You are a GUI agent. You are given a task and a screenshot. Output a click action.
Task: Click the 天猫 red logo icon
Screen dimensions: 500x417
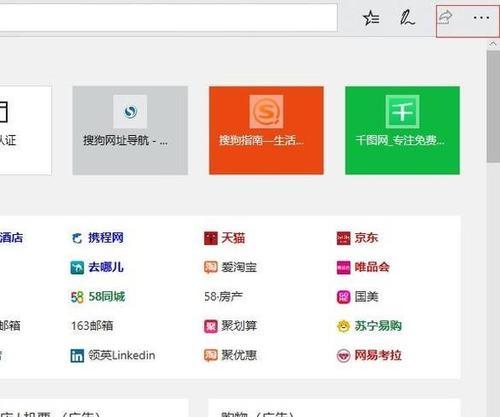click(211, 238)
